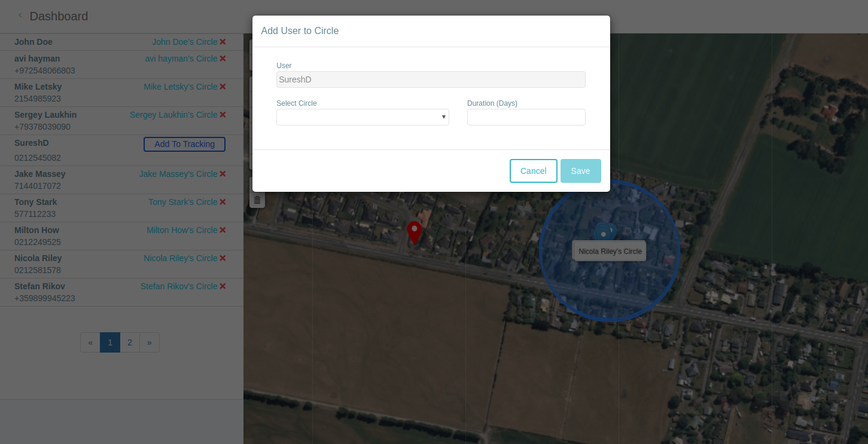Open Milton How's Circle link
868x444 pixels.
(182, 230)
